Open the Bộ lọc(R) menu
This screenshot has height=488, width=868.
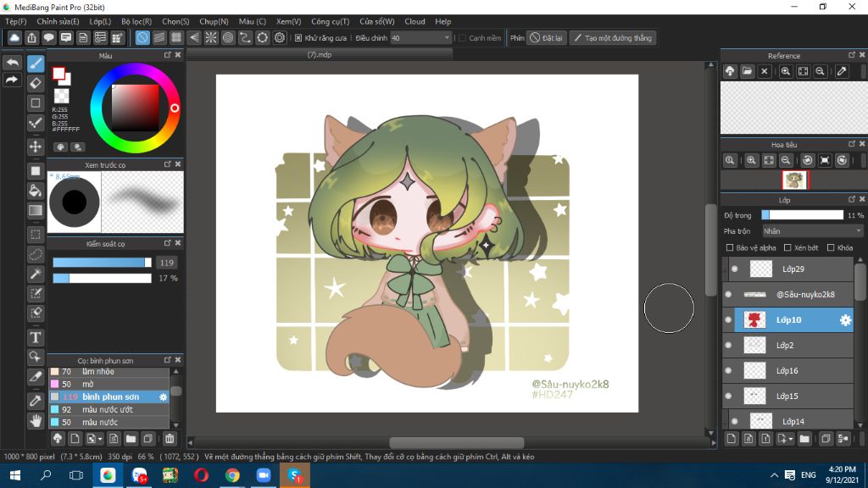[136, 21]
